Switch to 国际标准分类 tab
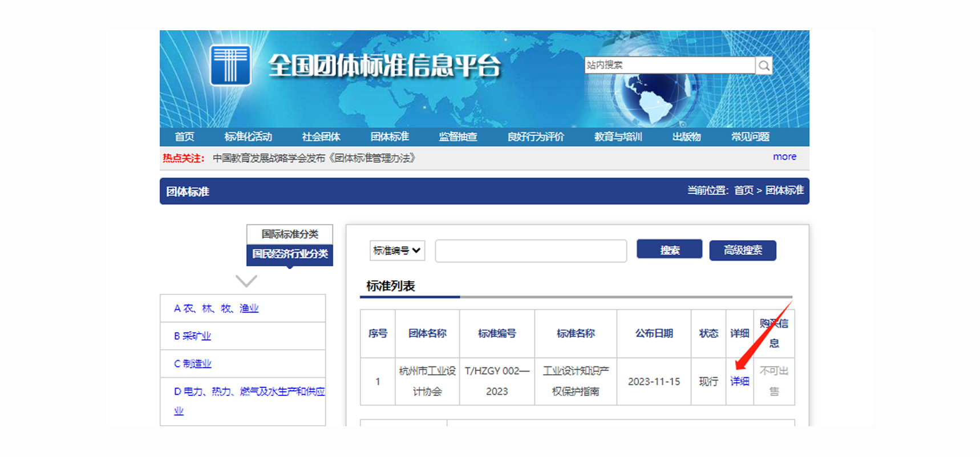The image size is (980, 457). point(289,234)
